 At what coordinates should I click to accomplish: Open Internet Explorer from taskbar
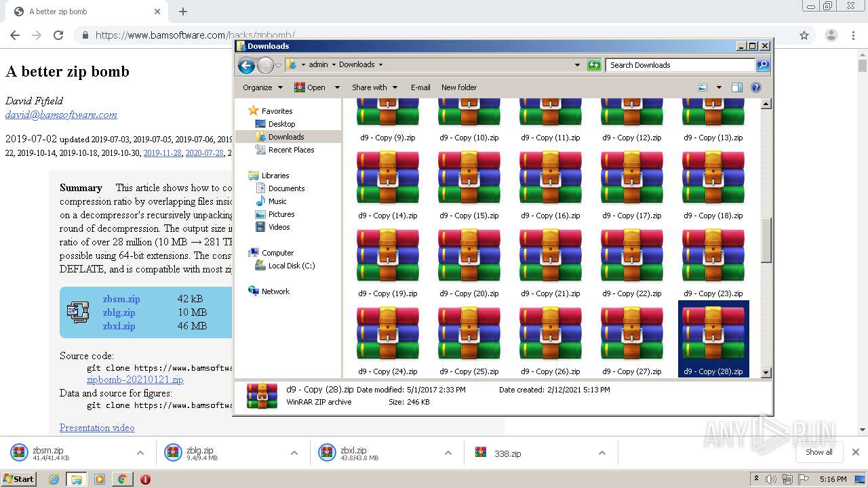tap(54, 479)
